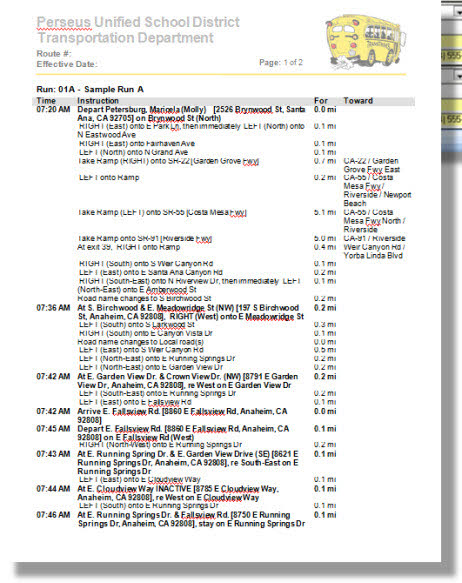Click Toward cell ending in Newport Beach
The image size is (462, 583).
point(377,190)
